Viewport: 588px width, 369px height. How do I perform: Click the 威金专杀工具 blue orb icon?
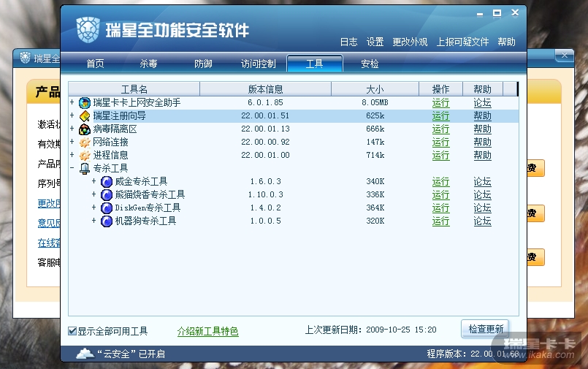pyautogui.click(x=107, y=181)
